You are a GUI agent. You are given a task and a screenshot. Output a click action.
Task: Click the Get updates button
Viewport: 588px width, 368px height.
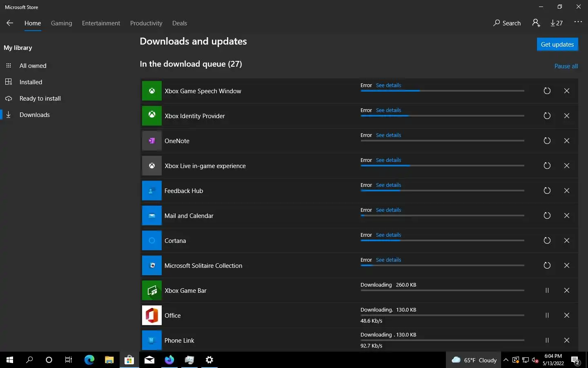(x=557, y=44)
